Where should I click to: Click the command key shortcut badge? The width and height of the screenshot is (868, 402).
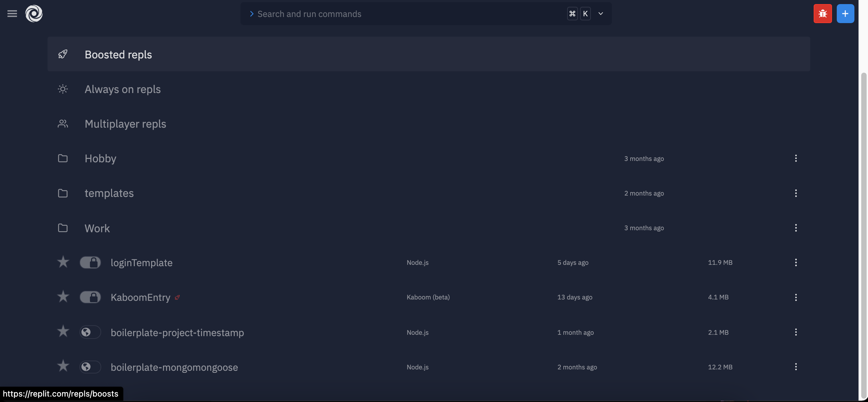[572, 14]
